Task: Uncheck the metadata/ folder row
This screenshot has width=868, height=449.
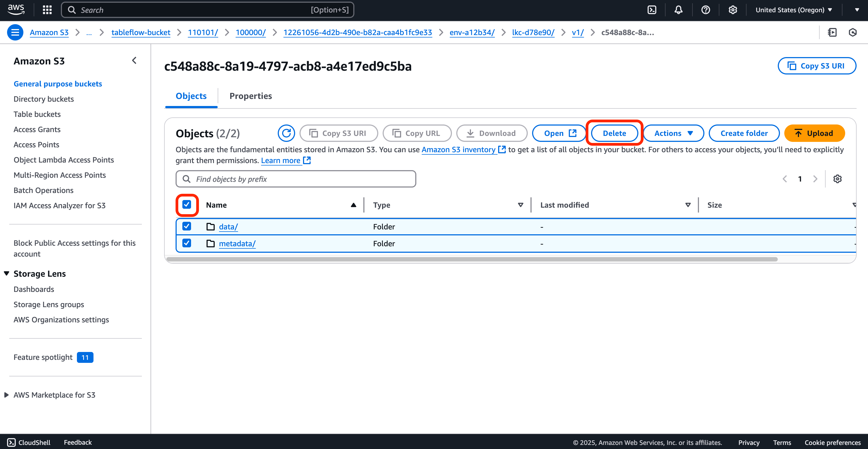Action: pyautogui.click(x=187, y=243)
